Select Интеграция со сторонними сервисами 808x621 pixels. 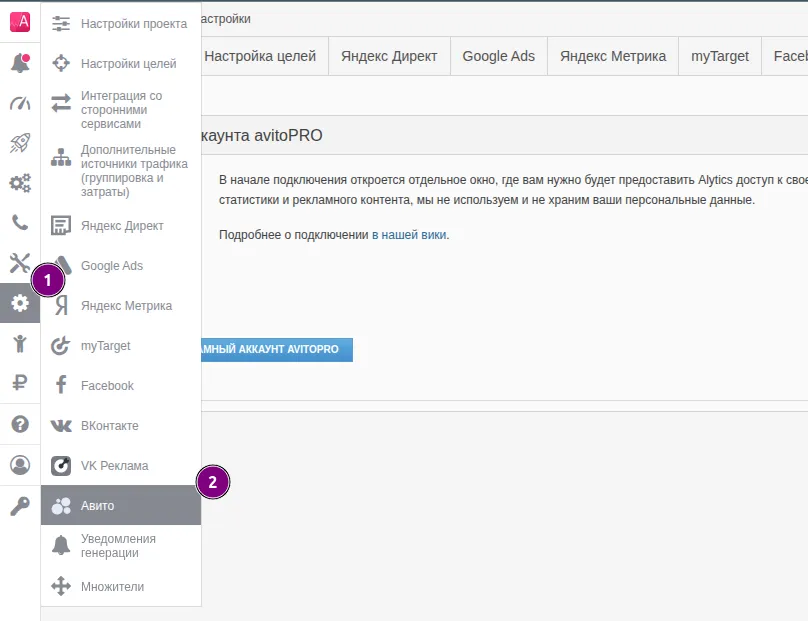[121, 110]
